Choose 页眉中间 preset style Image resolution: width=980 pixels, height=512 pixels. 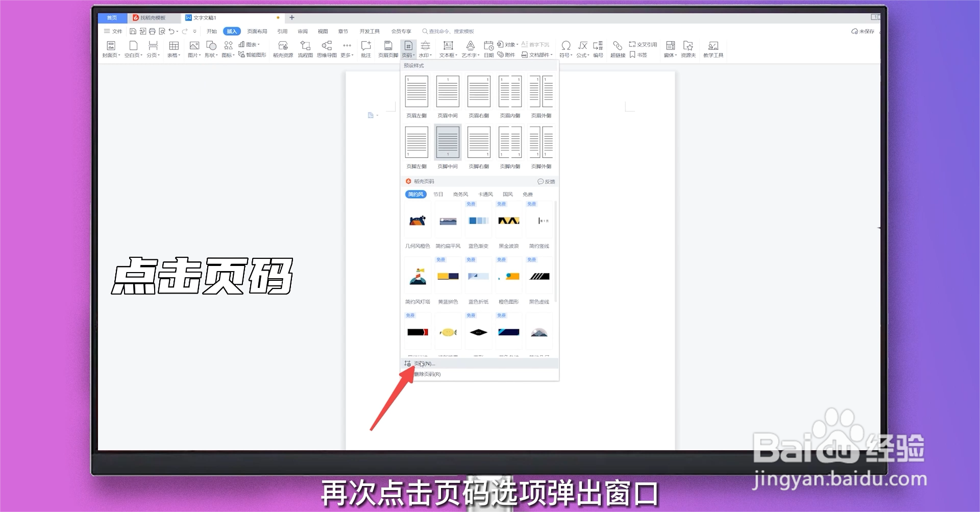pyautogui.click(x=448, y=96)
